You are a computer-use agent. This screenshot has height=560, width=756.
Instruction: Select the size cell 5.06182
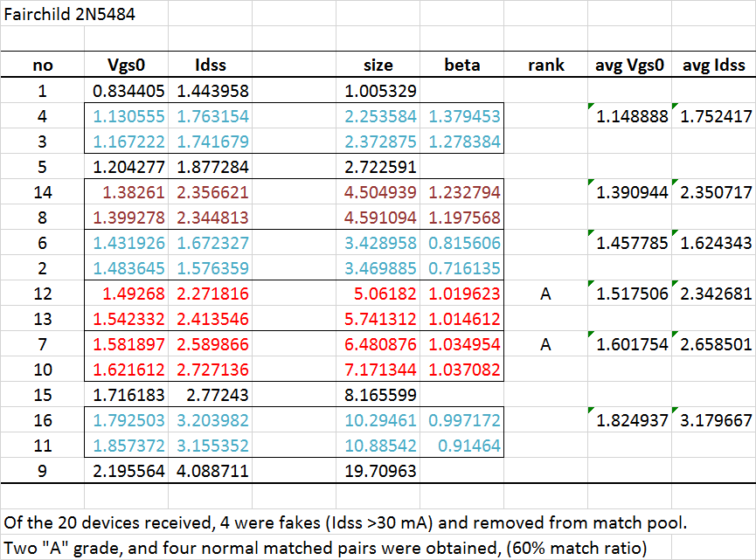378,293
